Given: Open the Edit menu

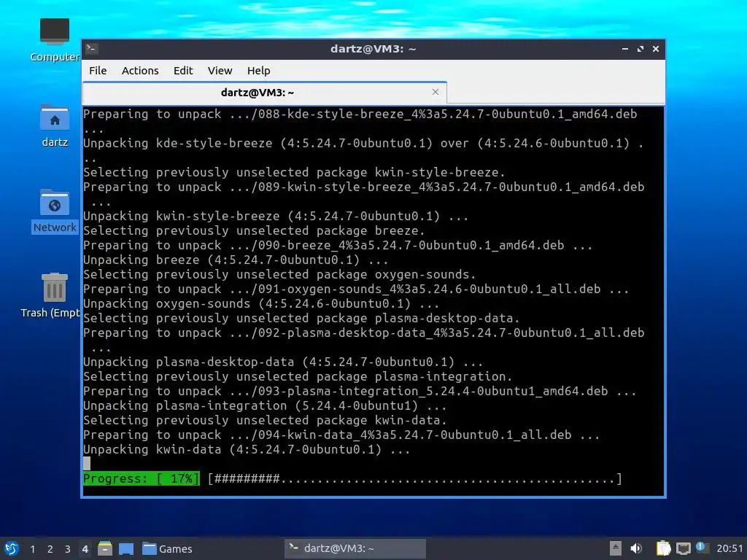Looking at the screenshot, I should 183,71.
